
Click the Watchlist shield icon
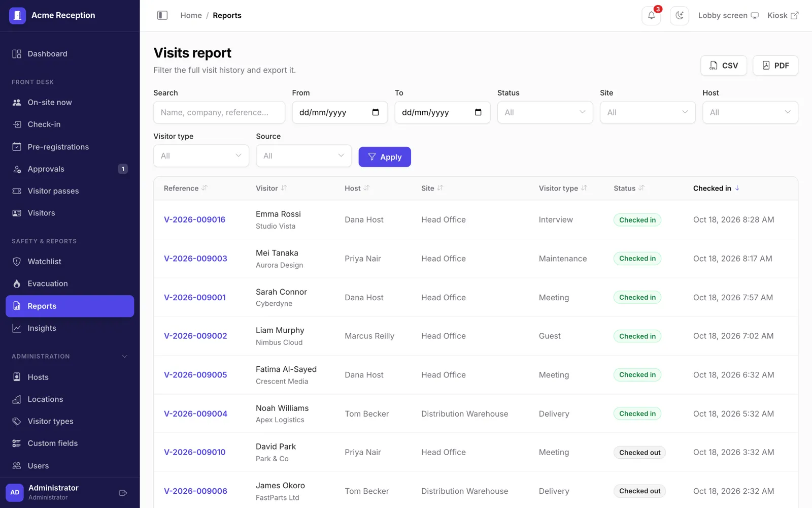(17, 262)
